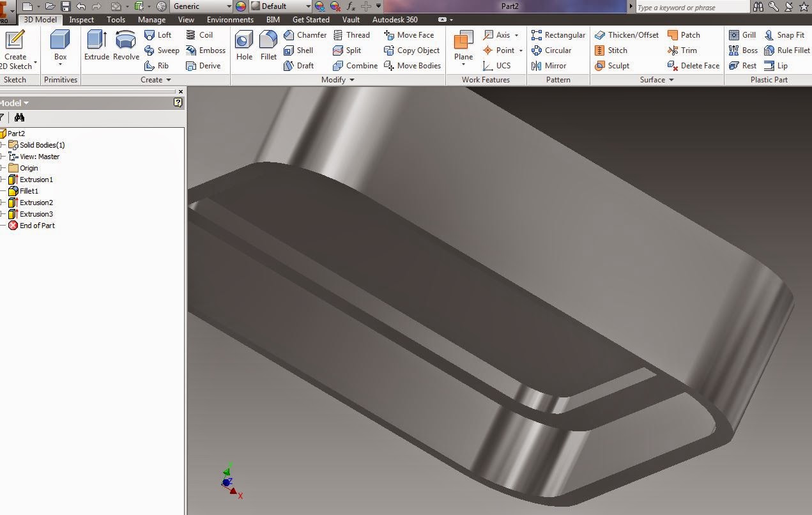Click the Rule Fillet tool
This screenshot has width=812, height=515.
pyautogui.click(x=786, y=50)
